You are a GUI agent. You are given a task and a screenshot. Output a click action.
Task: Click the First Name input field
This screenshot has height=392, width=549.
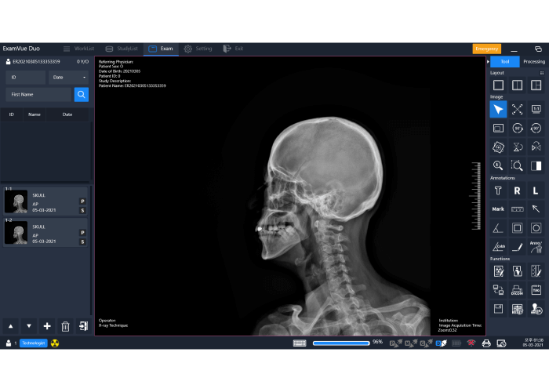(38, 95)
